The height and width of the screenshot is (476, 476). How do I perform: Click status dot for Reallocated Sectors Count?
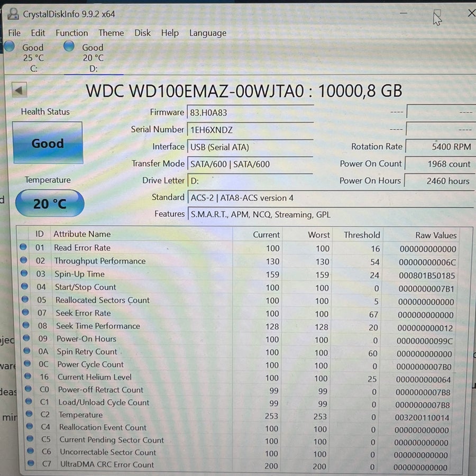pos(25,299)
